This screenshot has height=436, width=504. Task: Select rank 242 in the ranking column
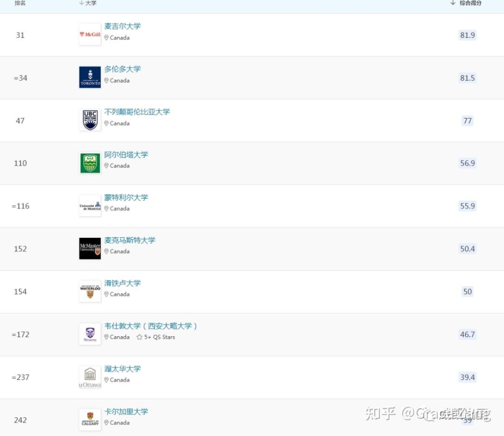20,420
